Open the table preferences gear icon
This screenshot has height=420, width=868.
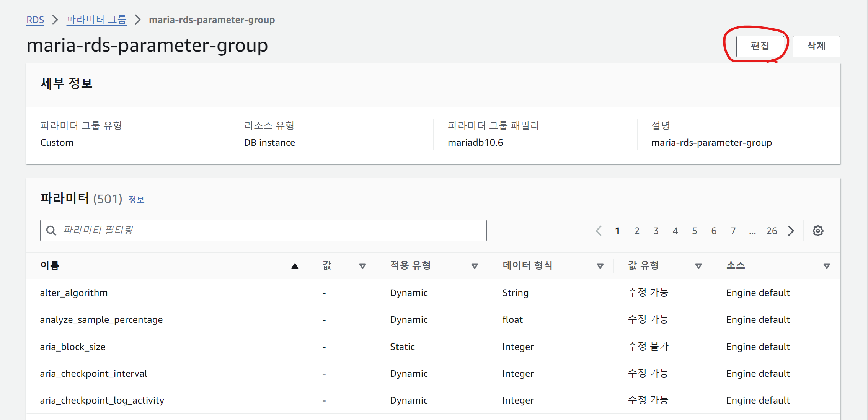coord(818,231)
